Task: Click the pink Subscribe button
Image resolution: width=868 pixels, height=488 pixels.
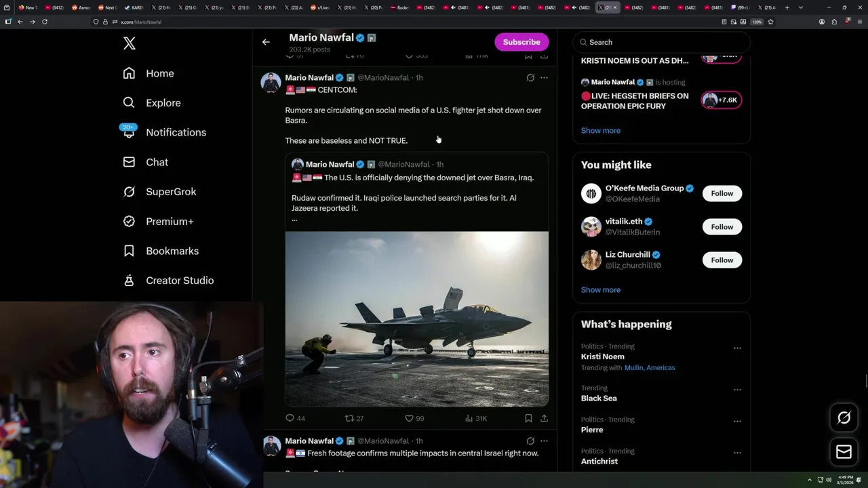Action: (x=521, y=42)
